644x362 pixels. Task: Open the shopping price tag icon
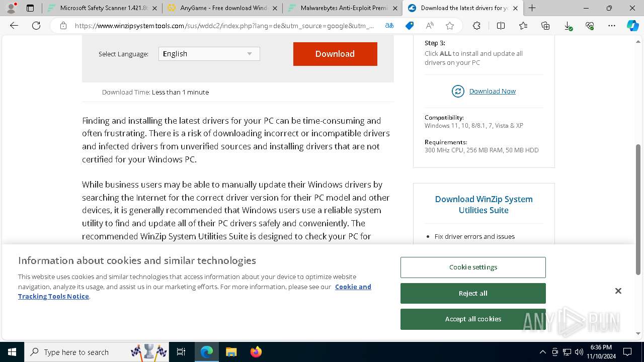point(410,26)
